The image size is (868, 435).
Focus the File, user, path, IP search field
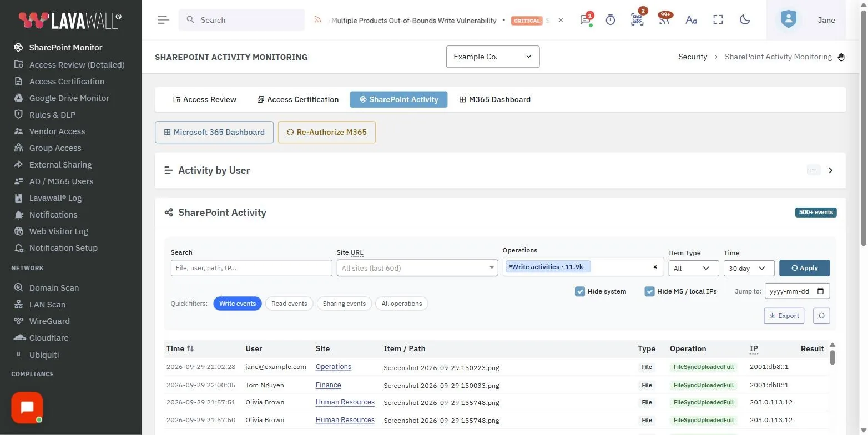click(x=251, y=268)
